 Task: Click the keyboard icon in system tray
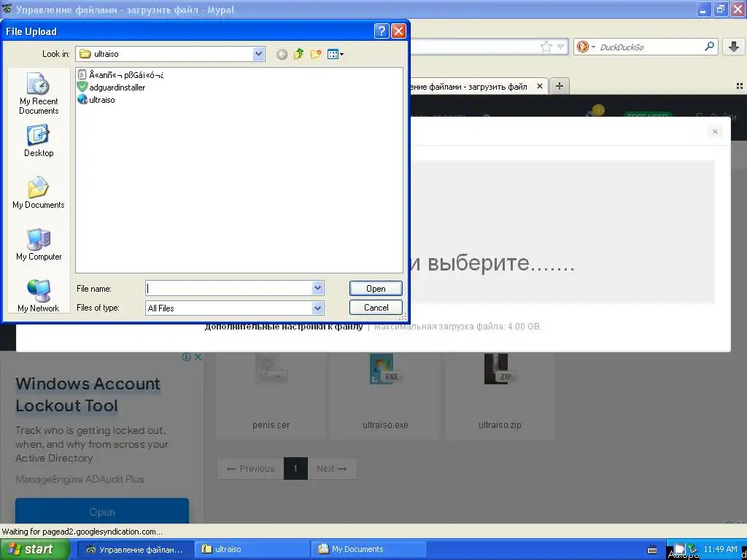[652, 550]
